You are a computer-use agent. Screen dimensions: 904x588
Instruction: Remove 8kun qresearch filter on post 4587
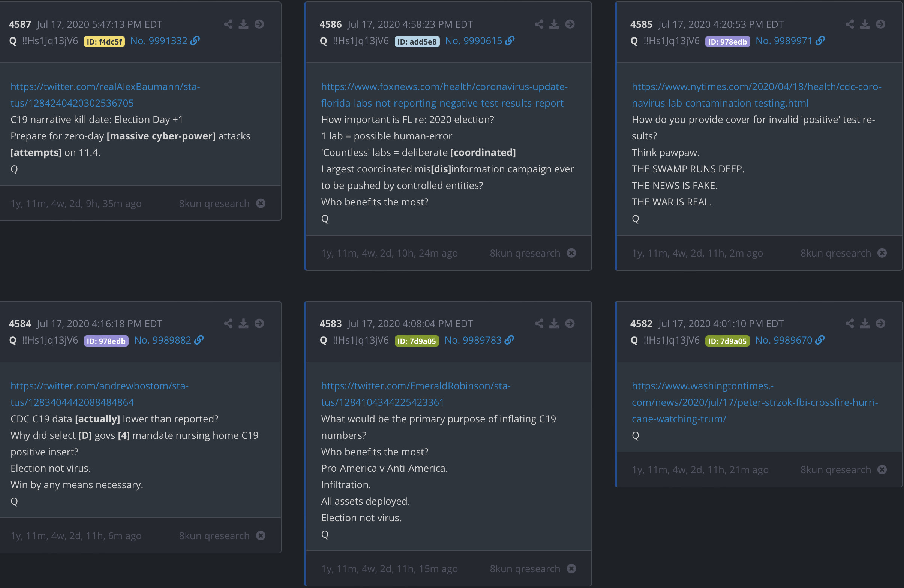[261, 204]
